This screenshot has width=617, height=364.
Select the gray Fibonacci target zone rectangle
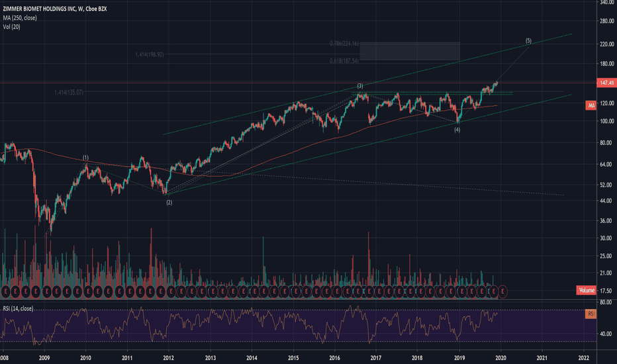click(410, 51)
